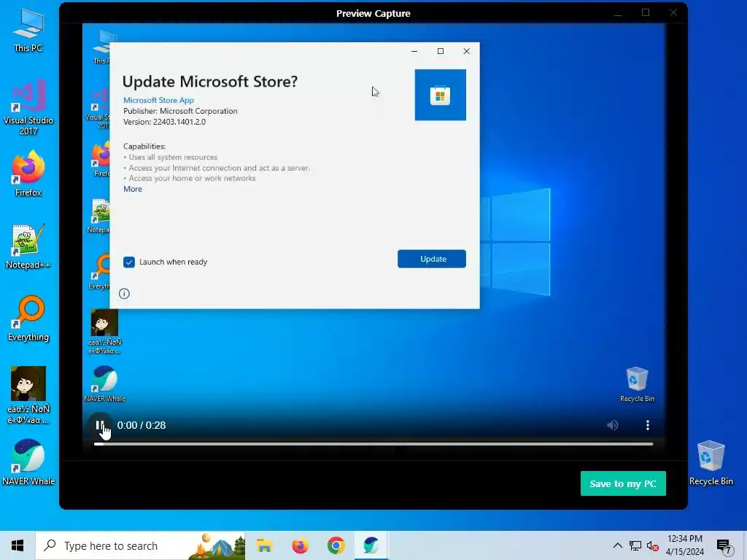Click Access your home or work networks
This screenshot has height=560, width=747.
coord(190,178)
